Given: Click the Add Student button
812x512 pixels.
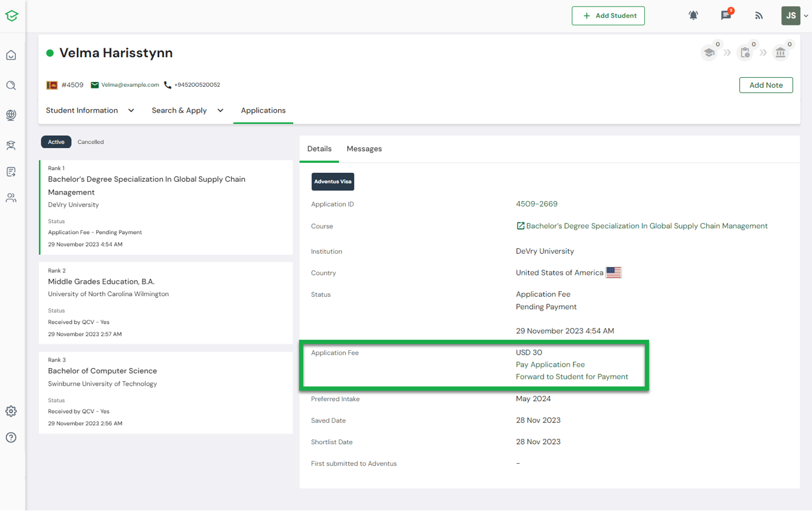Looking at the screenshot, I should tap(608, 15).
